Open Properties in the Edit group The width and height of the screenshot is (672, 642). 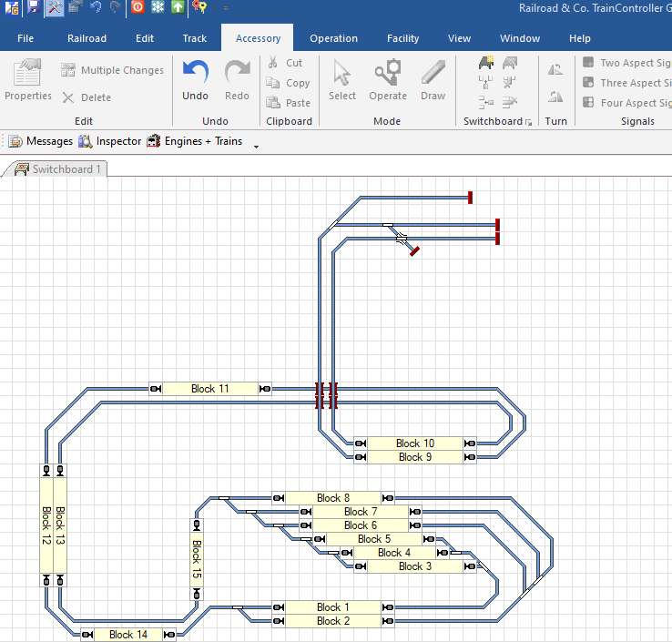coord(27,80)
